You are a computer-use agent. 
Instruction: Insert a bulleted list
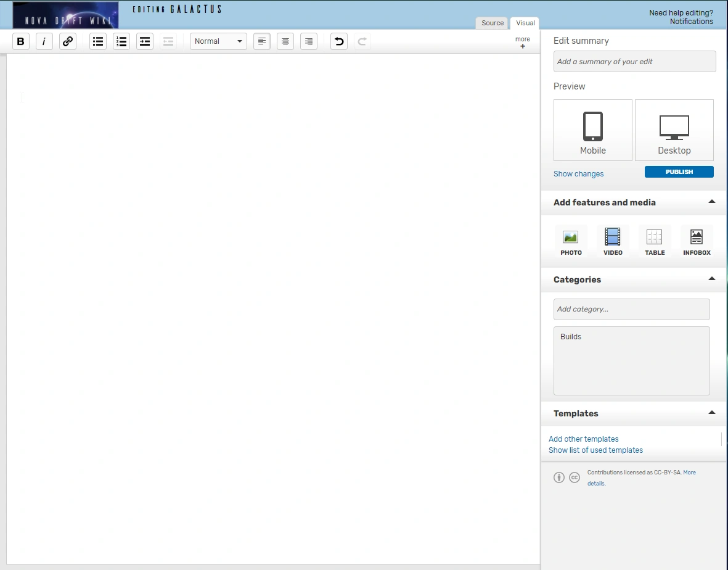(98, 41)
